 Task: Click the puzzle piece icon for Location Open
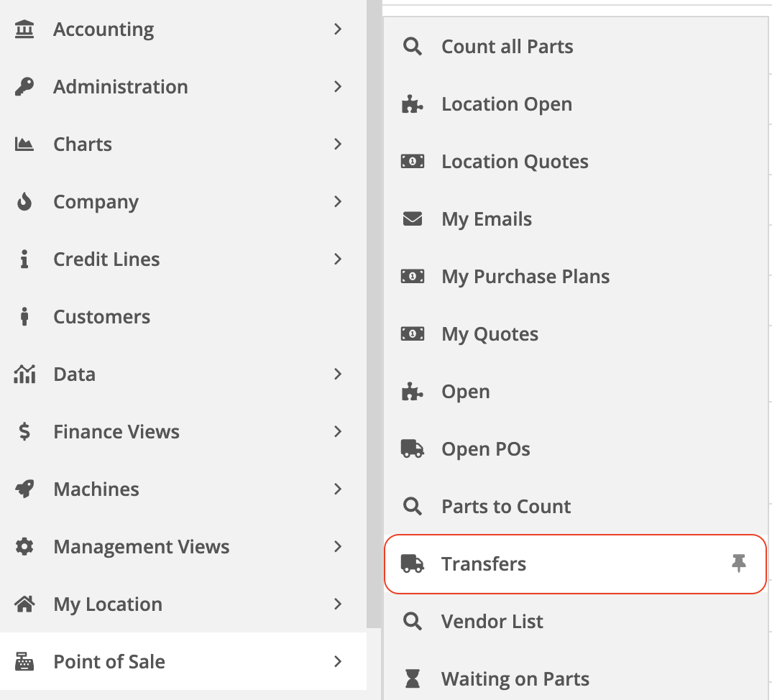(x=413, y=104)
